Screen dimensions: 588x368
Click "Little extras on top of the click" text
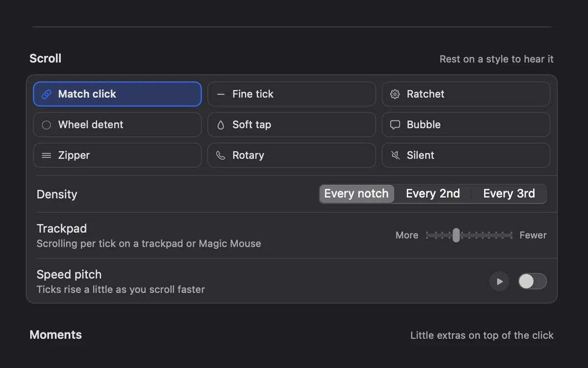coord(482,336)
